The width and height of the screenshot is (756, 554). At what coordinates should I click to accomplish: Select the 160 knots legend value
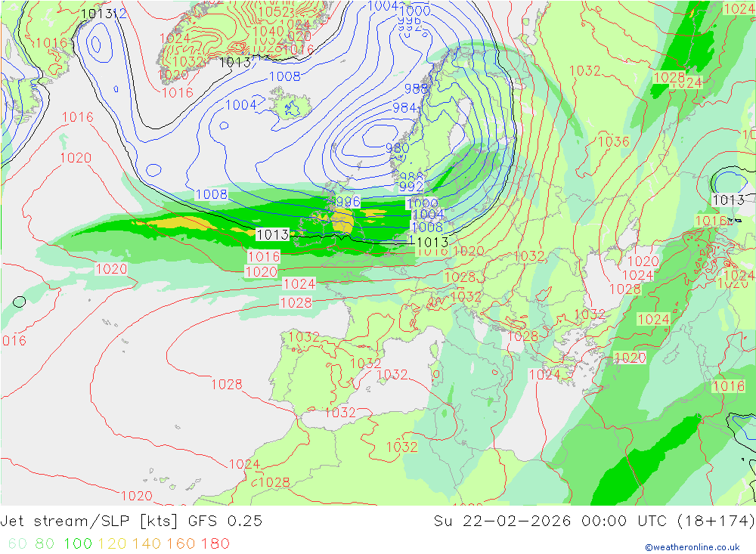point(181,543)
